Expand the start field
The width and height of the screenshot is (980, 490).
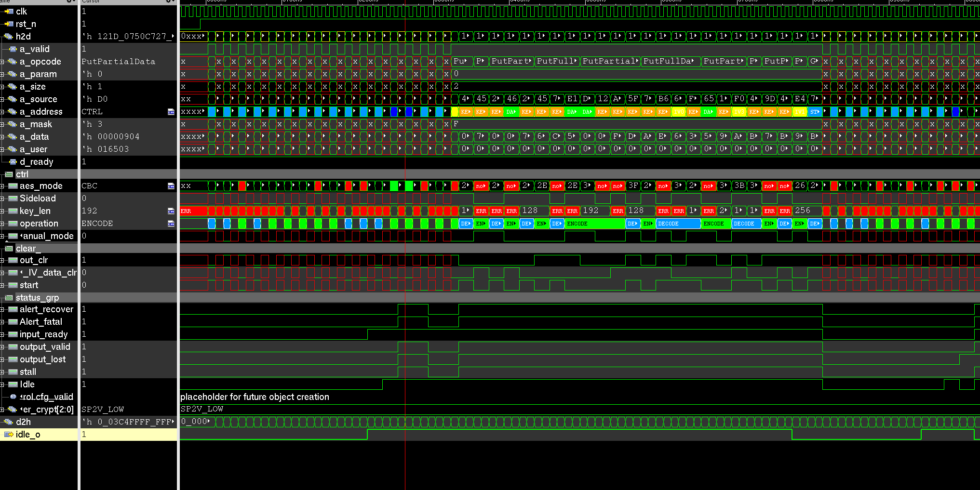2,285
